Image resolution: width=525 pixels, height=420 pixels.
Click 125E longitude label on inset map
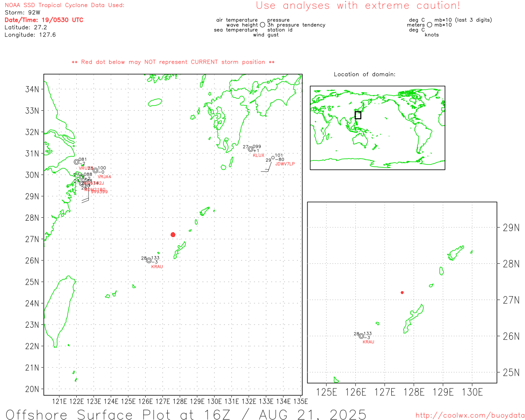pos(327,392)
